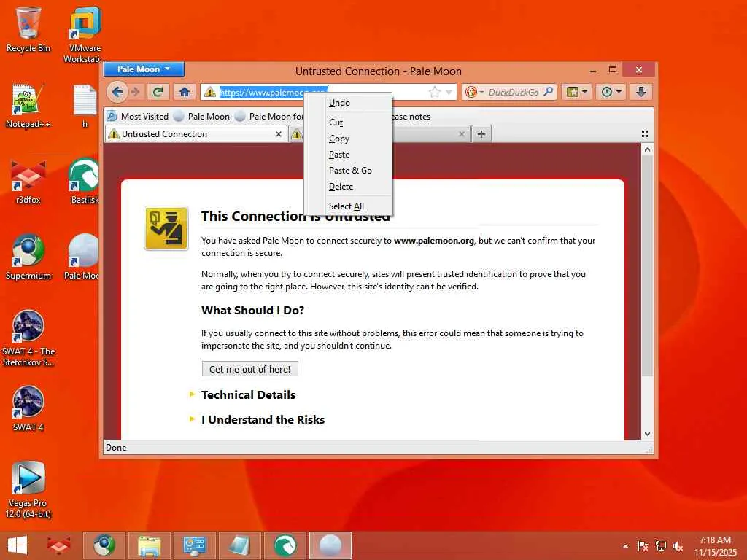Screen dimensions: 747x560
Task: Click the Basilisk taskbar icon
Action: click(285, 545)
